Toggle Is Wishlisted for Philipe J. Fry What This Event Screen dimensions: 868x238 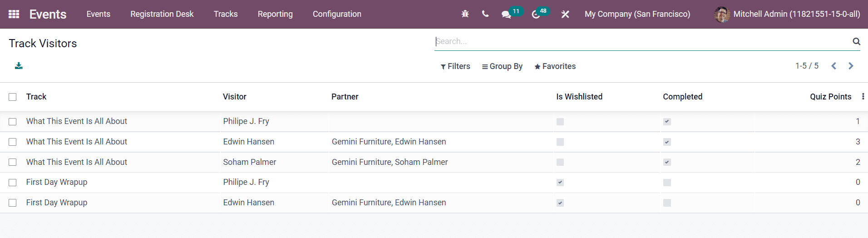pos(560,122)
